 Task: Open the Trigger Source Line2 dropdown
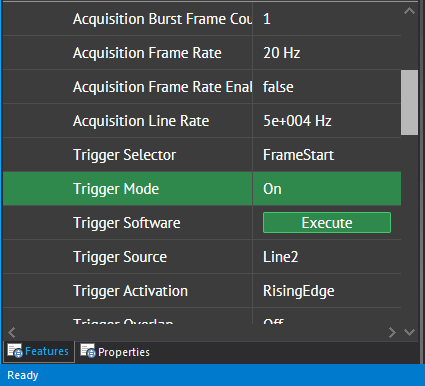pyautogui.click(x=327, y=257)
